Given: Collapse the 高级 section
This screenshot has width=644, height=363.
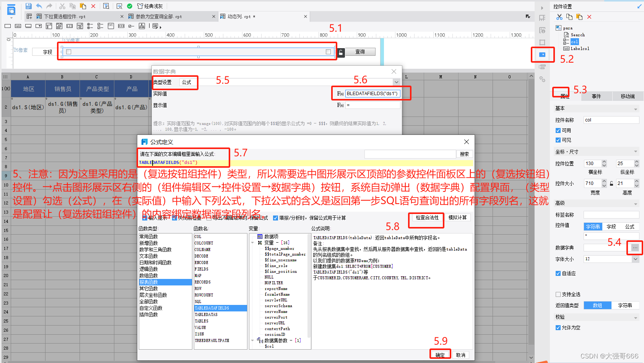Looking at the screenshot, I should pos(636,204).
